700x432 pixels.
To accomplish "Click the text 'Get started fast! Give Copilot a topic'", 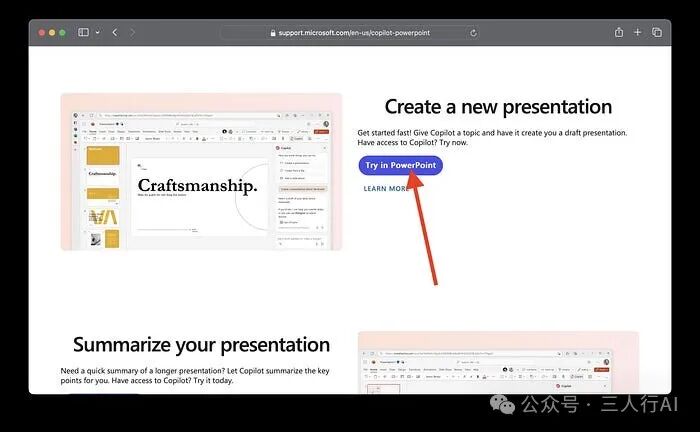I will [x=419, y=133].
